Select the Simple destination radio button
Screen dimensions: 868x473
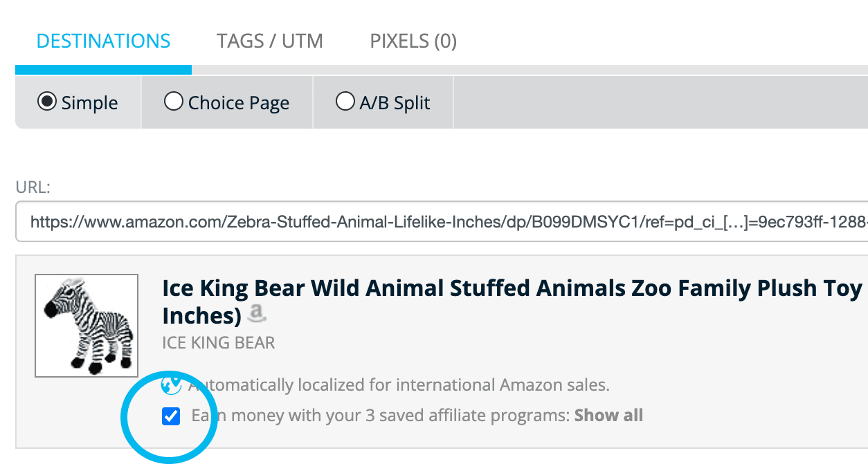pos(47,102)
